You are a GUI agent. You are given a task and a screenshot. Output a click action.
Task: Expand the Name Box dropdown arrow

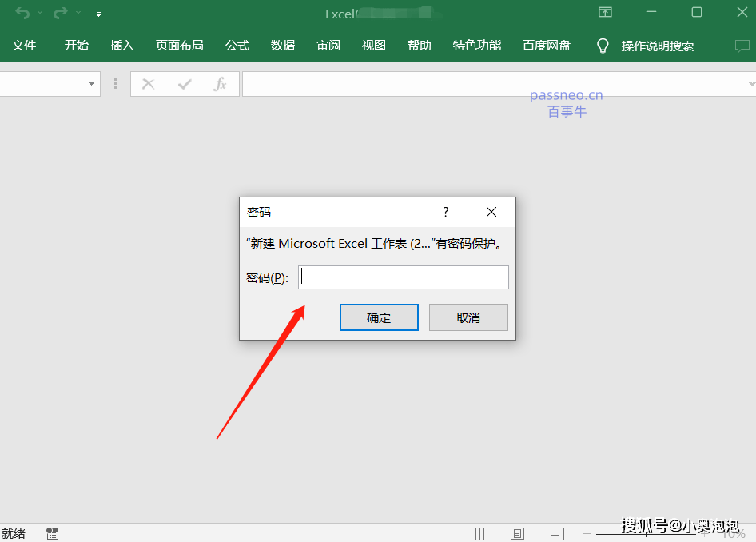point(91,84)
